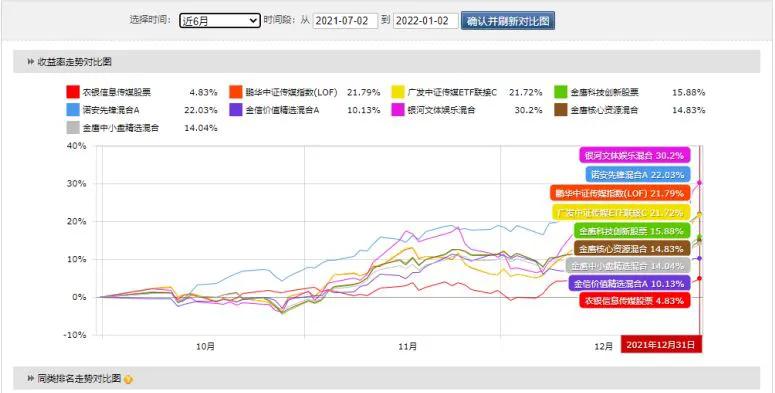Click the orange swatch for 鹏华中证传媒指数(LOF)
Image resolution: width=775 pixels, height=393 pixels.
[236, 92]
